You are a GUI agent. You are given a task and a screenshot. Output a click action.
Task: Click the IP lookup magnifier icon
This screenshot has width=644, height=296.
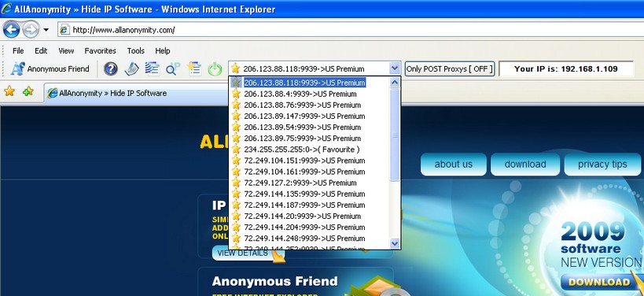[173, 68]
